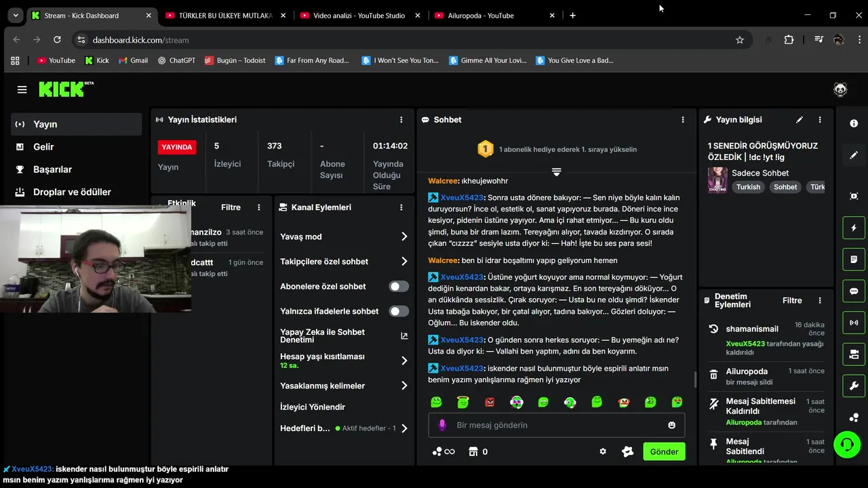Click the green headset support button

pos(847,445)
